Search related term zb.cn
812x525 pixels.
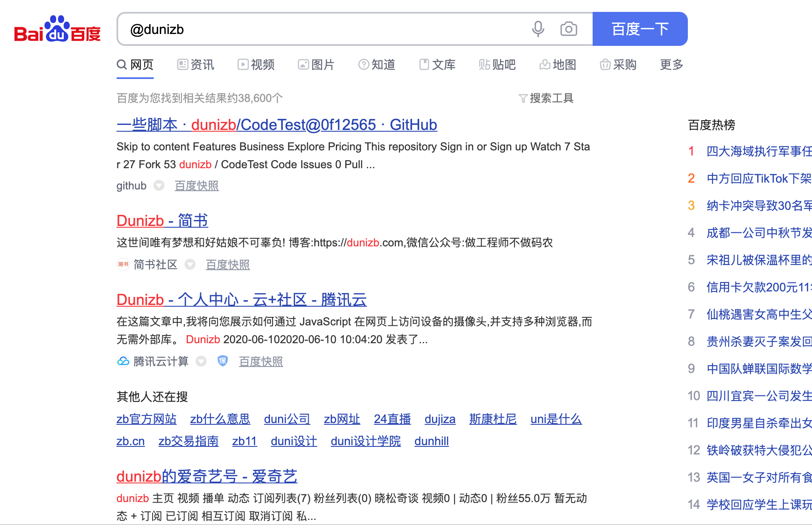click(131, 441)
